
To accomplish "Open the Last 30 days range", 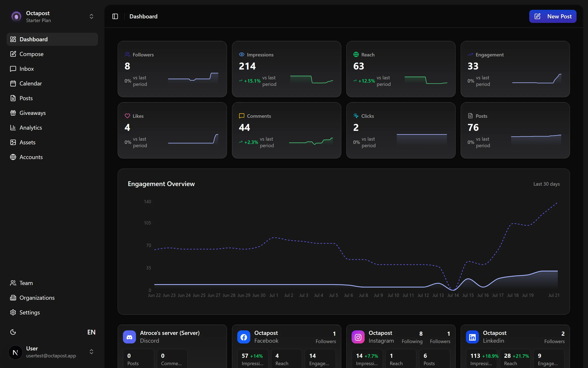I will (x=546, y=184).
